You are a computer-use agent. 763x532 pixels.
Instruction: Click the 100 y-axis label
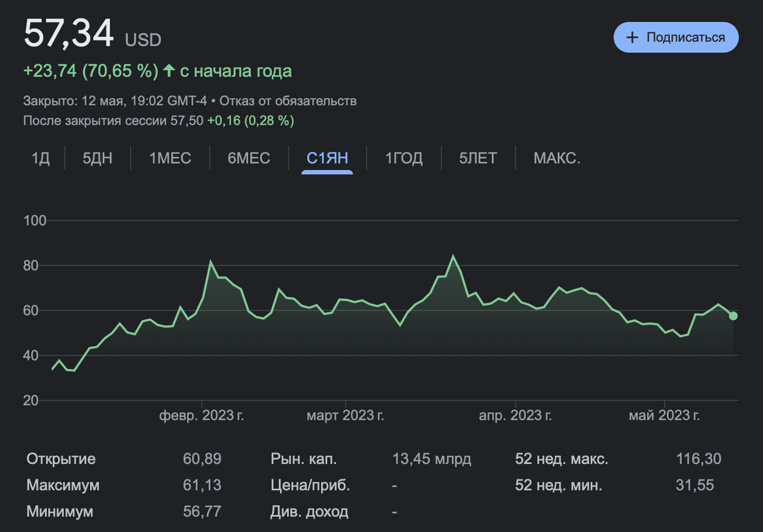point(35,220)
